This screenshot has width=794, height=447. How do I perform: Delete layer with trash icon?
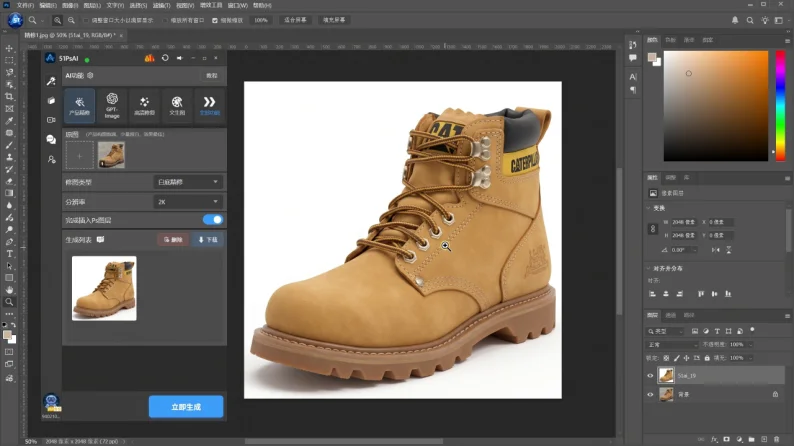pos(776,439)
